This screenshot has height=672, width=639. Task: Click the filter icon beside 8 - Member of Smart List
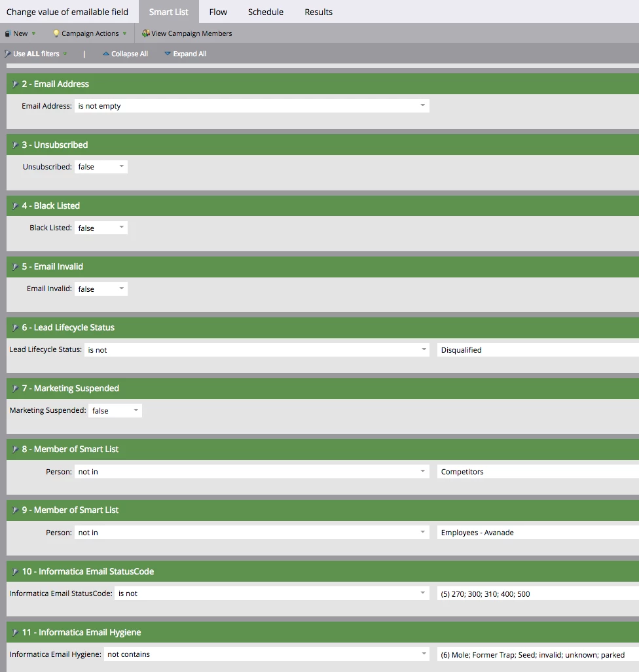(x=15, y=450)
